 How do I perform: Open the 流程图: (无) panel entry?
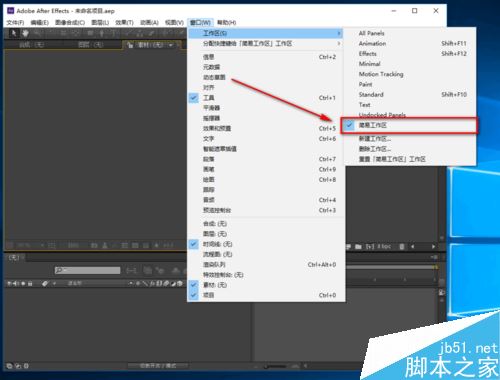266,254
